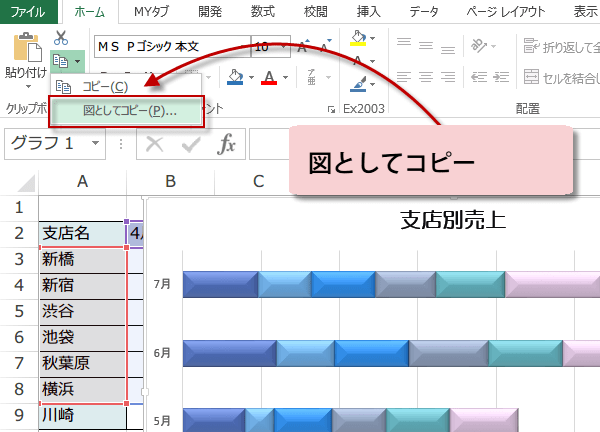The width and height of the screenshot is (600, 432).
Task: Click the wrap text (折り返して) button
Action: [561, 47]
